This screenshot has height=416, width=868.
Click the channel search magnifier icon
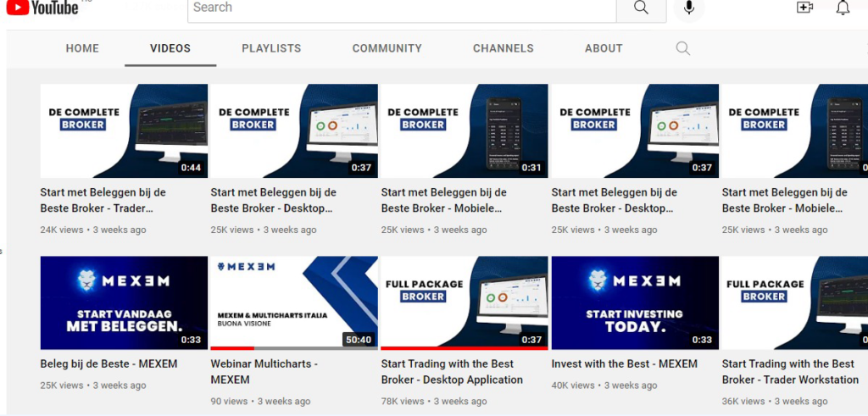pyautogui.click(x=682, y=49)
